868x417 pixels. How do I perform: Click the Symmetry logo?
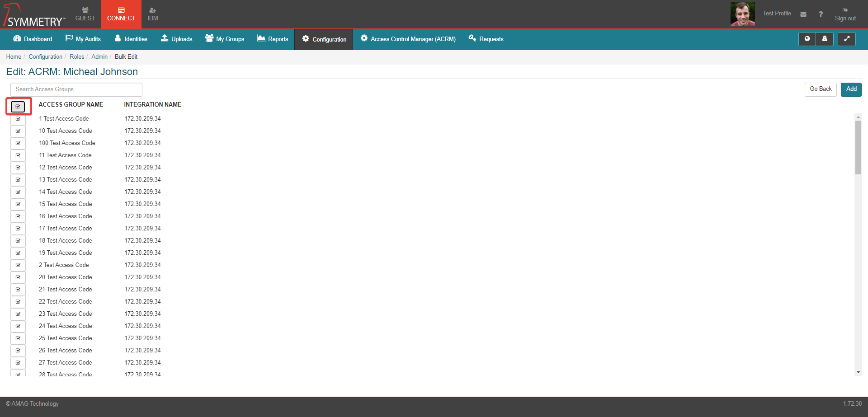(x=34, y=15)
